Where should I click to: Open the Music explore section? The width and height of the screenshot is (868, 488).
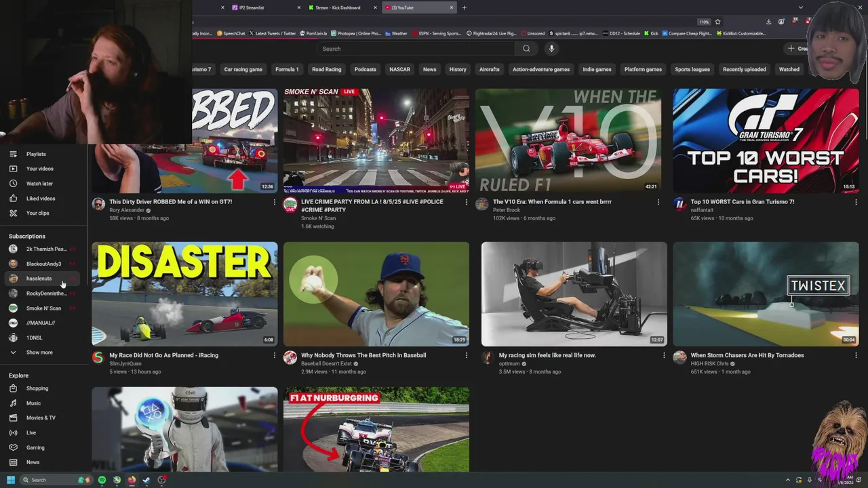click(x=33, y=403)
